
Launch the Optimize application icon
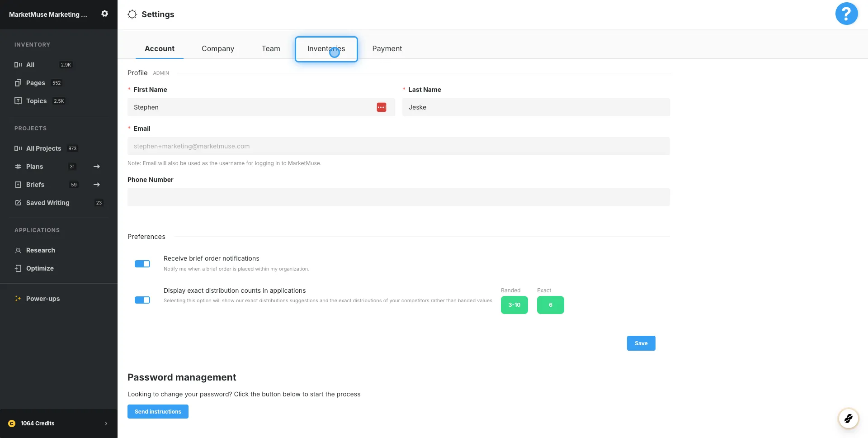[x=18, y=268]
